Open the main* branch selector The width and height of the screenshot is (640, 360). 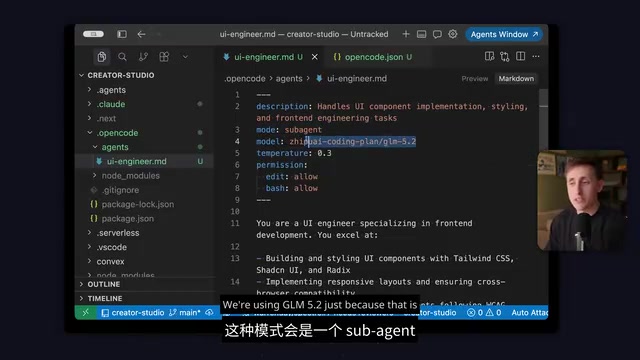coord(185,313)
